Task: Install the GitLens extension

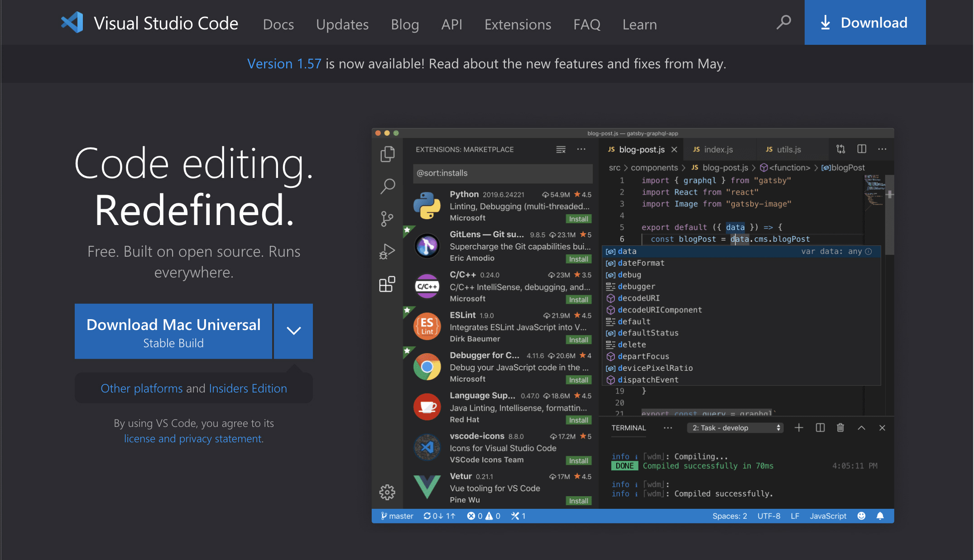Action: (579, 259)
